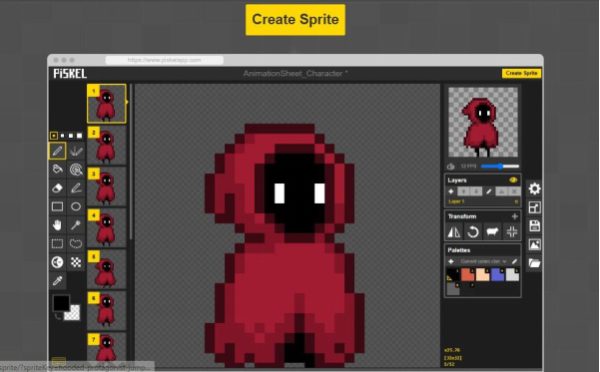600x372 pixels.
Task: Open the primary black color swatch
Action: pos(61,303)
